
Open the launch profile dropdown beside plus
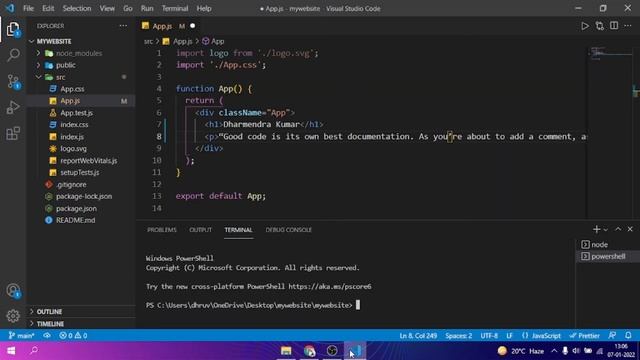(x=605, y=230)
